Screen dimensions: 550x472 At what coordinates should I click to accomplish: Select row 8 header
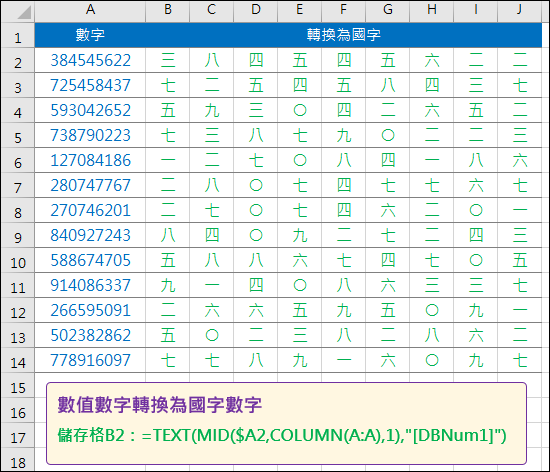click(18, 210)
